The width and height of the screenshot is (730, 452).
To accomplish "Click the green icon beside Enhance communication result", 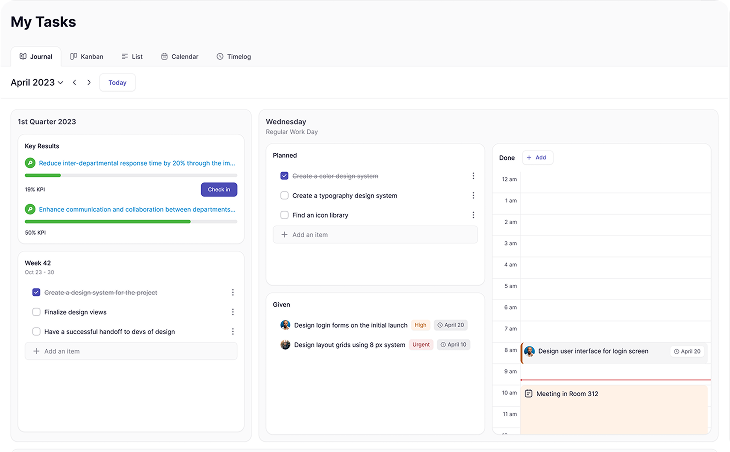I will pos(30,209).
